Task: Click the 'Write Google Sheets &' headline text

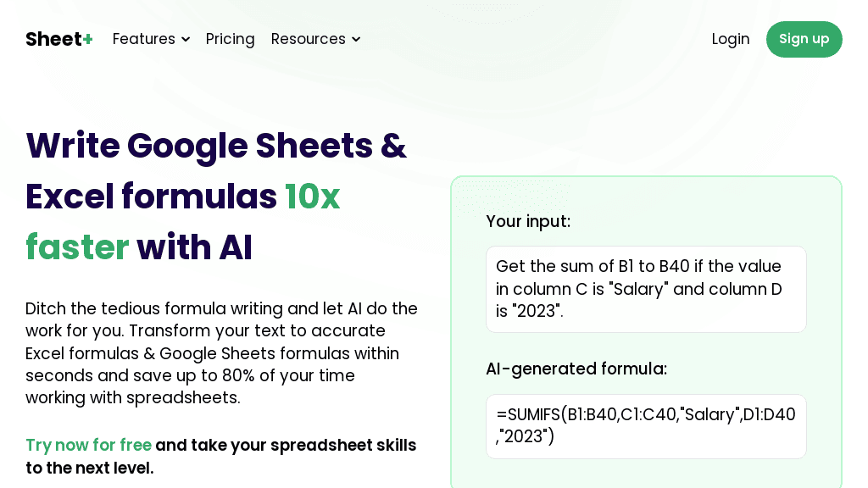Action: click(x=215, y=145)
